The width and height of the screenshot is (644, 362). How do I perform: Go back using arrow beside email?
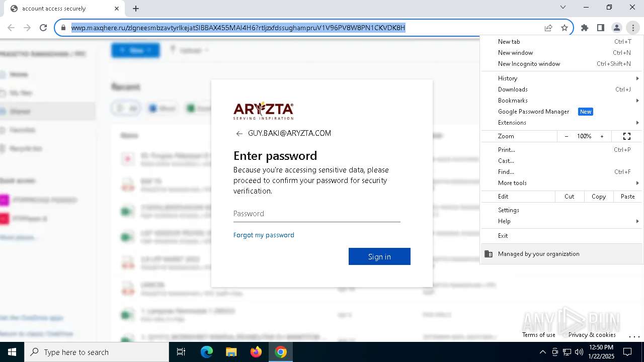(239, 134)
